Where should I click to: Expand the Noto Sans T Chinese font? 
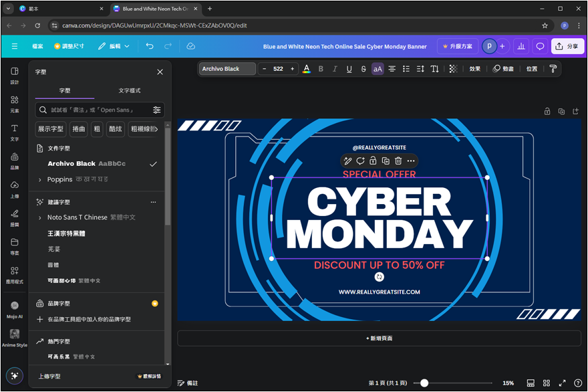(40, 217)
